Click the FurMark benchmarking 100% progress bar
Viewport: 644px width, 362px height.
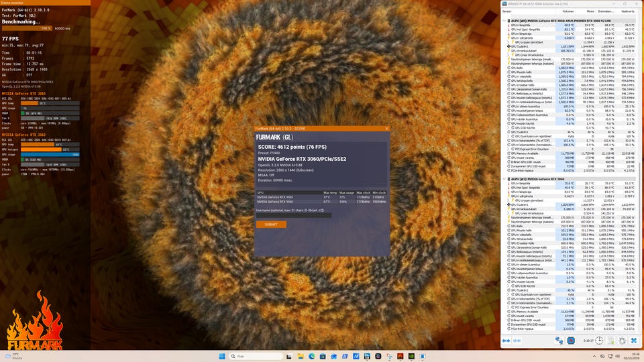coord(27,28)
